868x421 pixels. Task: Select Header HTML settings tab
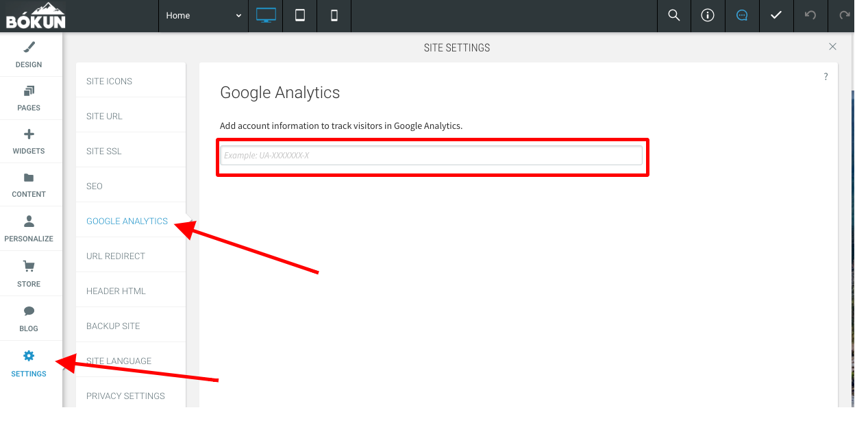(x=131, y=291)
